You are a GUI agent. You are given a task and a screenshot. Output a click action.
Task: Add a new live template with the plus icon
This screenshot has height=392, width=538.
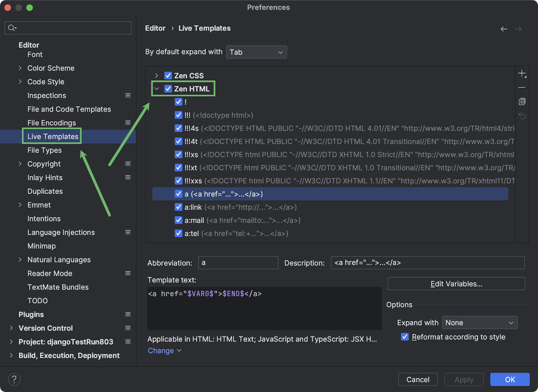pyautogui.click(x=522, y=73)
